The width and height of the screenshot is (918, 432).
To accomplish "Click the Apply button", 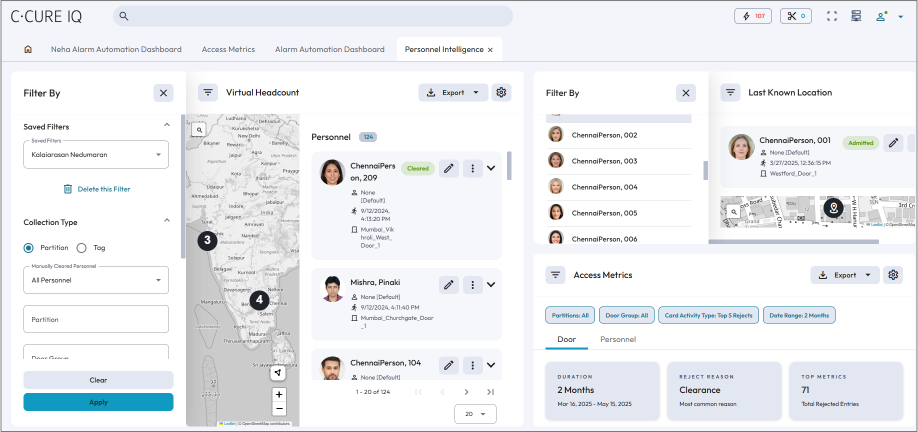I will pyautogui.click(x=98, y=401).
